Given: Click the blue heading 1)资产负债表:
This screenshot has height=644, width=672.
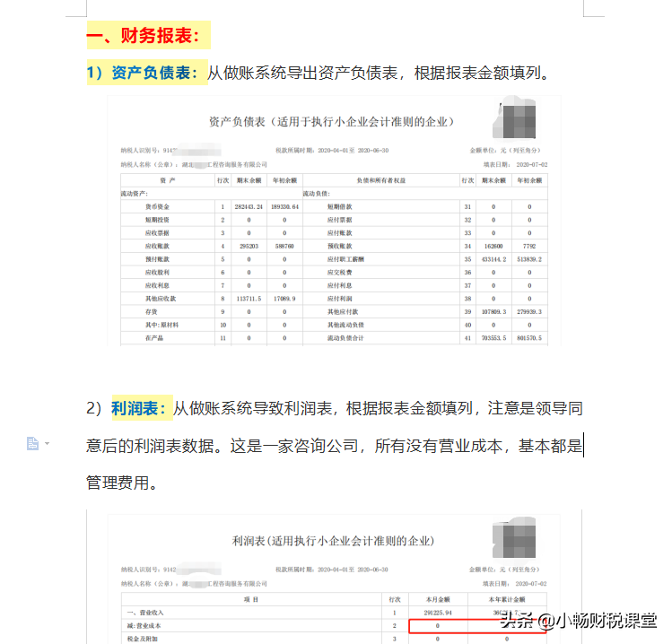Looking at the screenshot, I should (143, 73).
